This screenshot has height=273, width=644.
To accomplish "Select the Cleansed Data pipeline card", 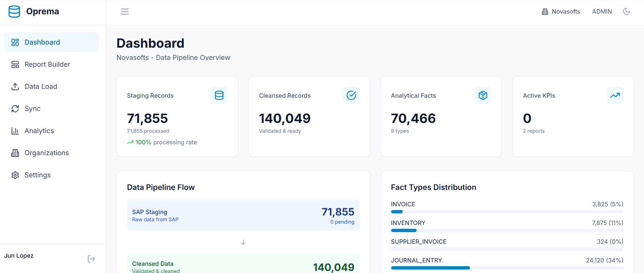I will coord(243,264).
